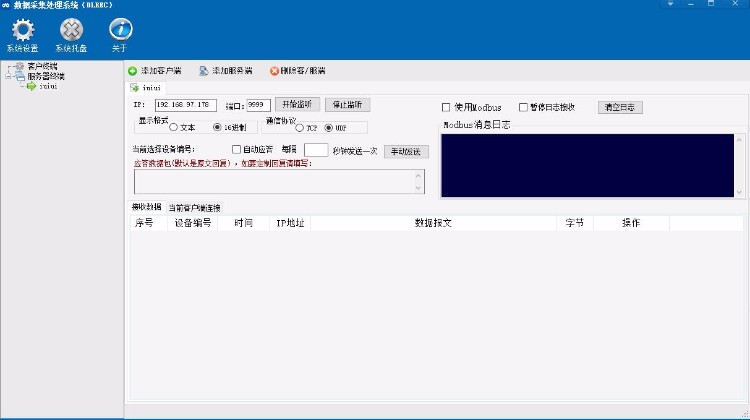This screenshot has width=750, height=420.
Task: Select the 16进制 display format radio
Action: point(217,127)
